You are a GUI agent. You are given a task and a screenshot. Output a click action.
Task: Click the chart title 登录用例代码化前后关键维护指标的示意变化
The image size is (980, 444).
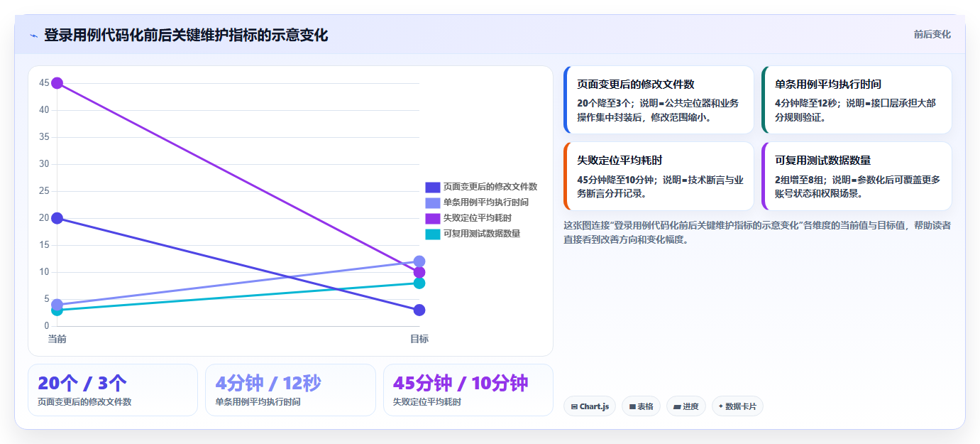pos(186,36)
